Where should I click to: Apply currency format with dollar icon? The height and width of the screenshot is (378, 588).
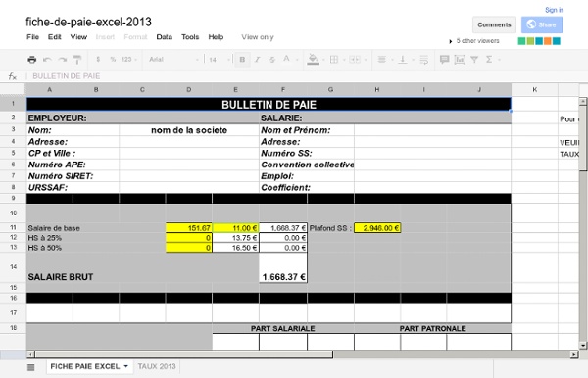pyautogui.click(x=98, y=59)
